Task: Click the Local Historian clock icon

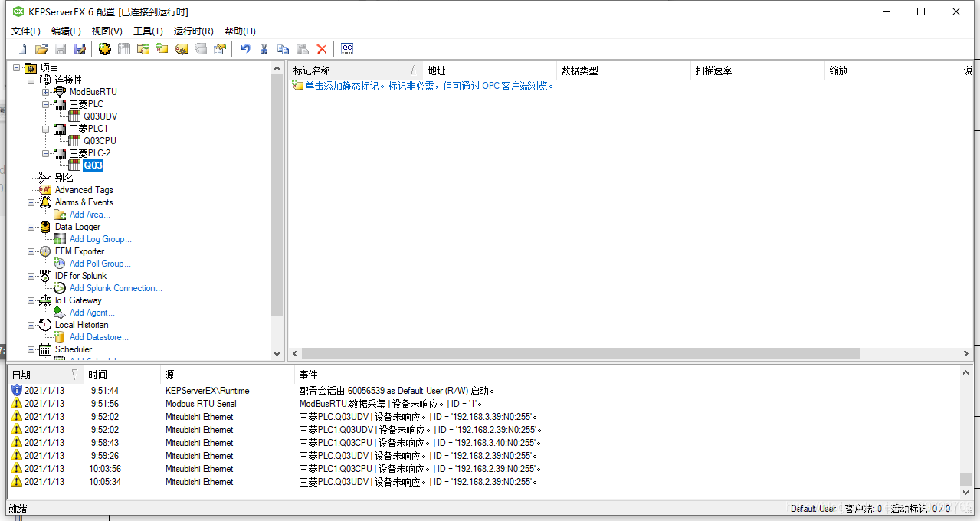Action: [x=45, y=325]
